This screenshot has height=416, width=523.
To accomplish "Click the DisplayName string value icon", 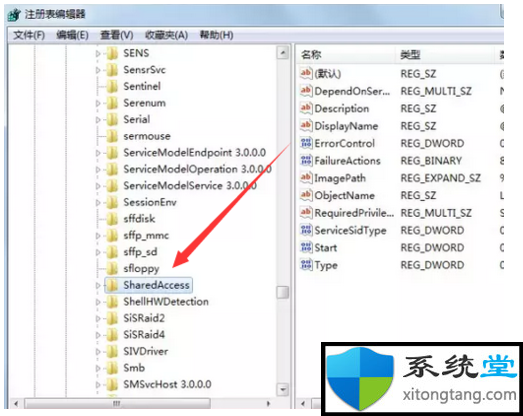I will [306, 126].
